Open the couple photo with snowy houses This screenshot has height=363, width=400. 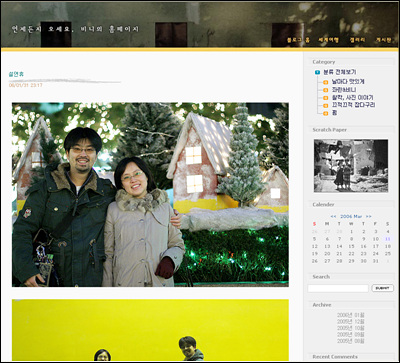click(x=150, y=195)
